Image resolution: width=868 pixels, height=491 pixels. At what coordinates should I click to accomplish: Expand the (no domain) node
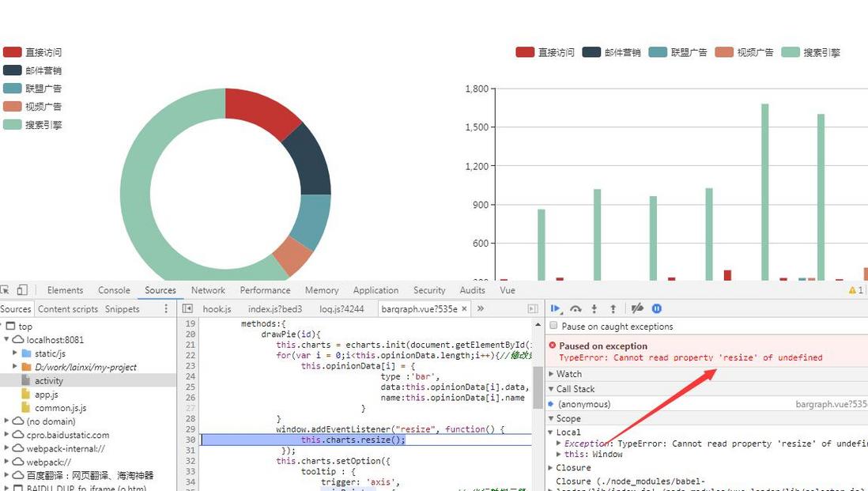6,421
